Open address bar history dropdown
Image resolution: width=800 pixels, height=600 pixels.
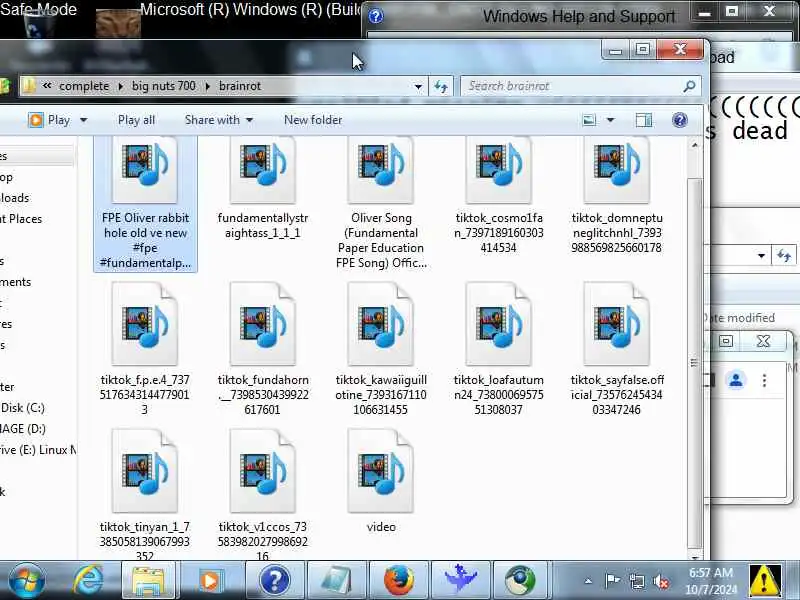click(418, 86)
